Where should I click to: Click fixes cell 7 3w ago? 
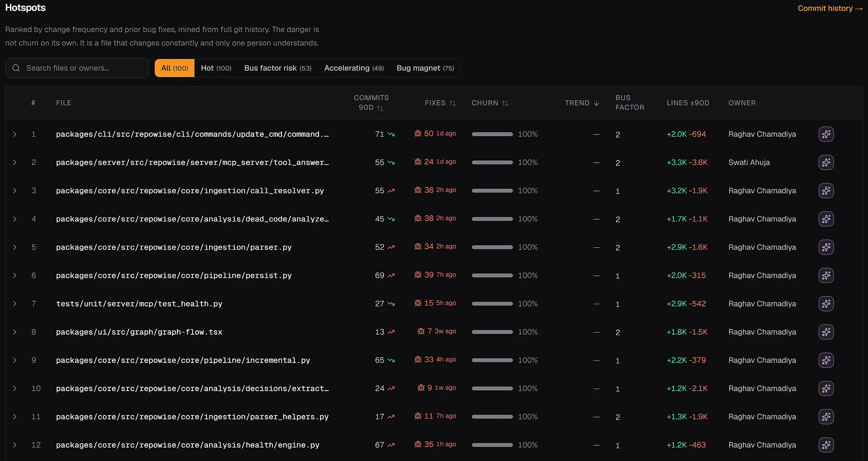click(x=437, y=331)
